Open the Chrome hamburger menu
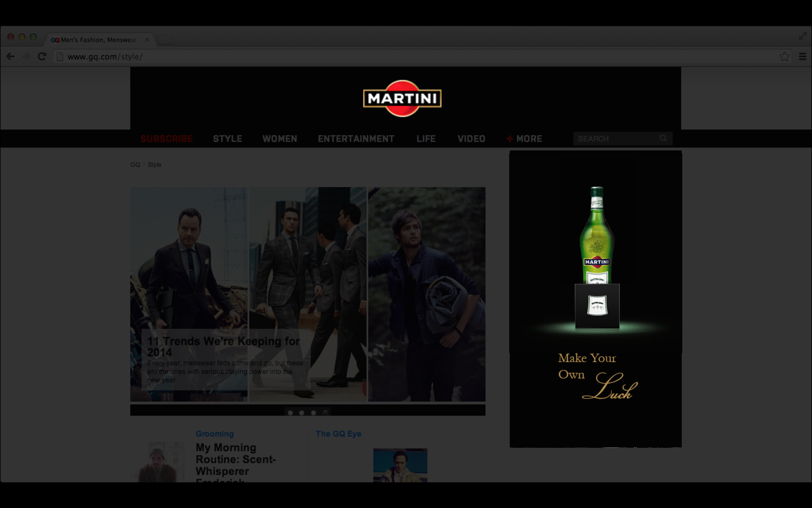Image resolution: width=812 pixels, height=508 pixels. click(803, 57)
